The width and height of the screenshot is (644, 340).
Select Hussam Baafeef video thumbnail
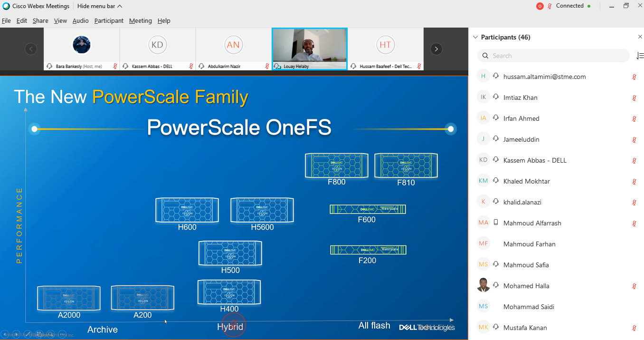(x=386, y=49)
